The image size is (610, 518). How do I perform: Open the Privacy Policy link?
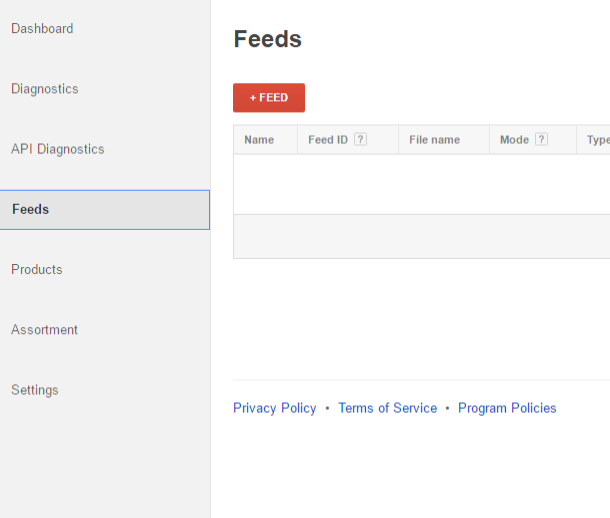(275, 408)
